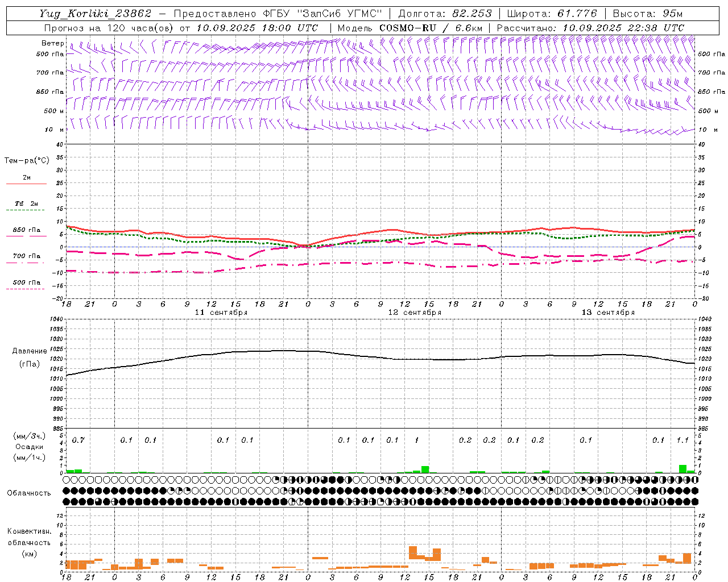This screenshot has width=728, height=582.
Task: Click 'Рассчитано: 10.09.2025 22:38 UTC' timestamp
Action: pyautogui.click(x=590, y=28)
